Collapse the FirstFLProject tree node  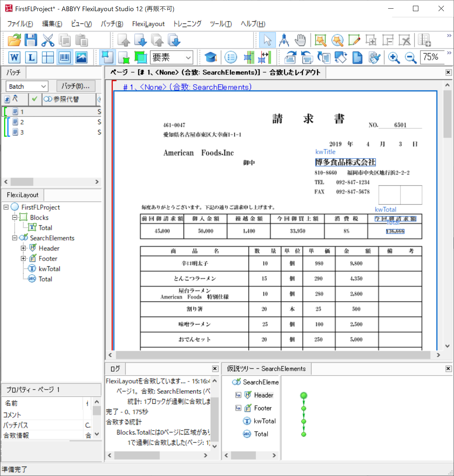tap(6, 207)
